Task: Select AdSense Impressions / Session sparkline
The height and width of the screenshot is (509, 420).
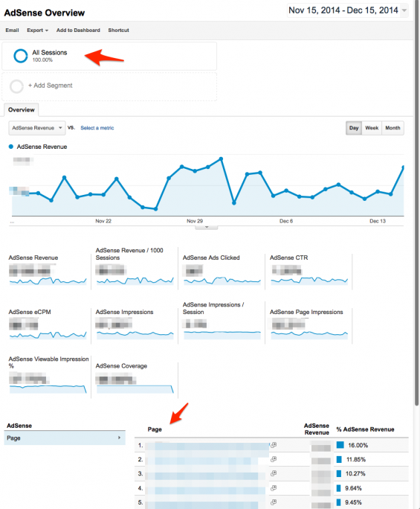Action: pos(222,335)
